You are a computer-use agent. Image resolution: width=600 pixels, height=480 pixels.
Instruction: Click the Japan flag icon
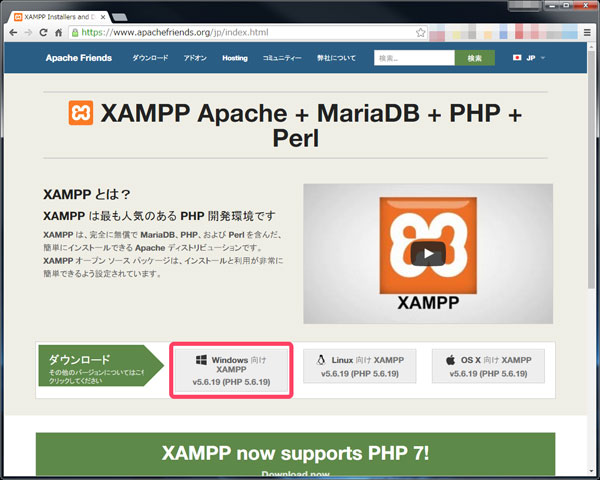coord(517,58)
